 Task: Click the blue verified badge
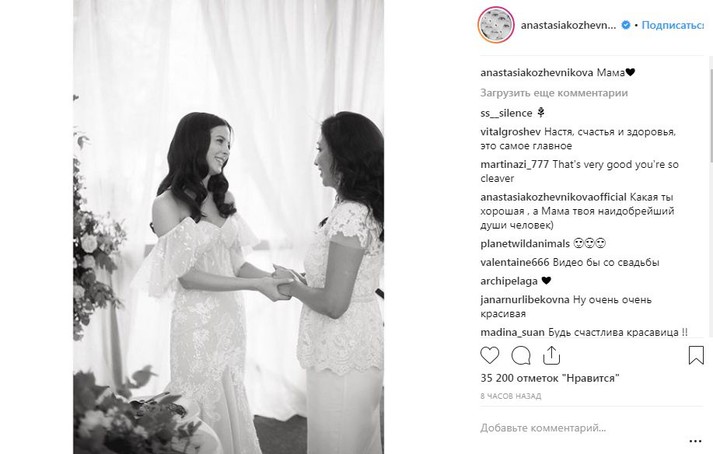coord(626,25)
